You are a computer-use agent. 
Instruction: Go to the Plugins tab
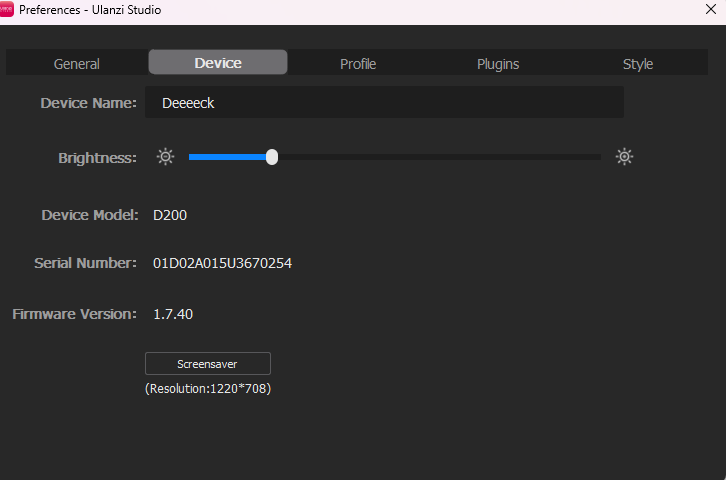(x=498, y=63)
